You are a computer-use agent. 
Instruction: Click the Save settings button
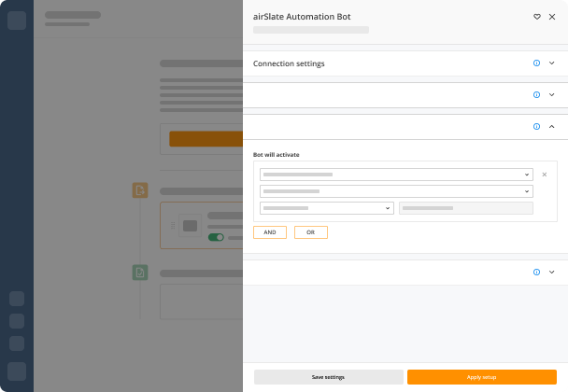pyautogui.click(x=329, y=377)
